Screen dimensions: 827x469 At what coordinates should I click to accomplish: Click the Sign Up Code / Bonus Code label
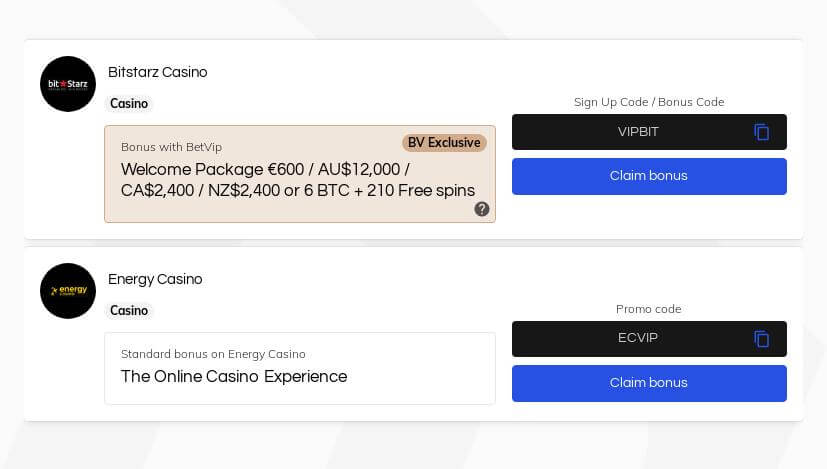pos(649,102)
